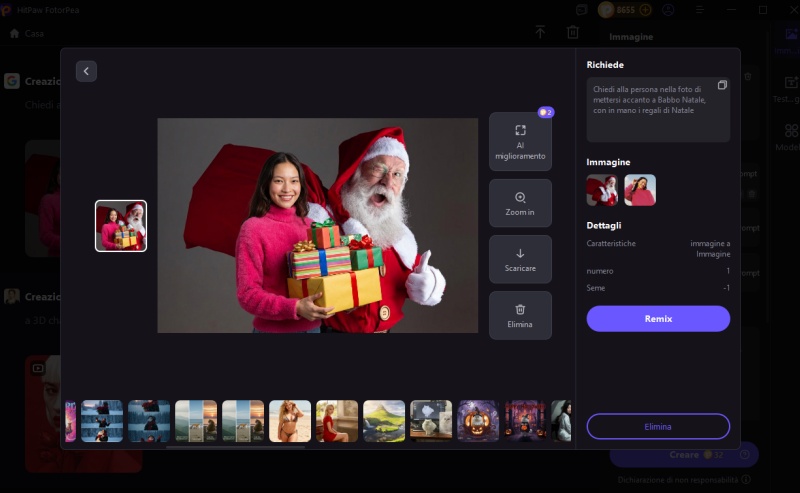Open the Halloween pumpkin thumbnail
The height and width of the screenshot is (493, 800).
click(x=478, y=421)
